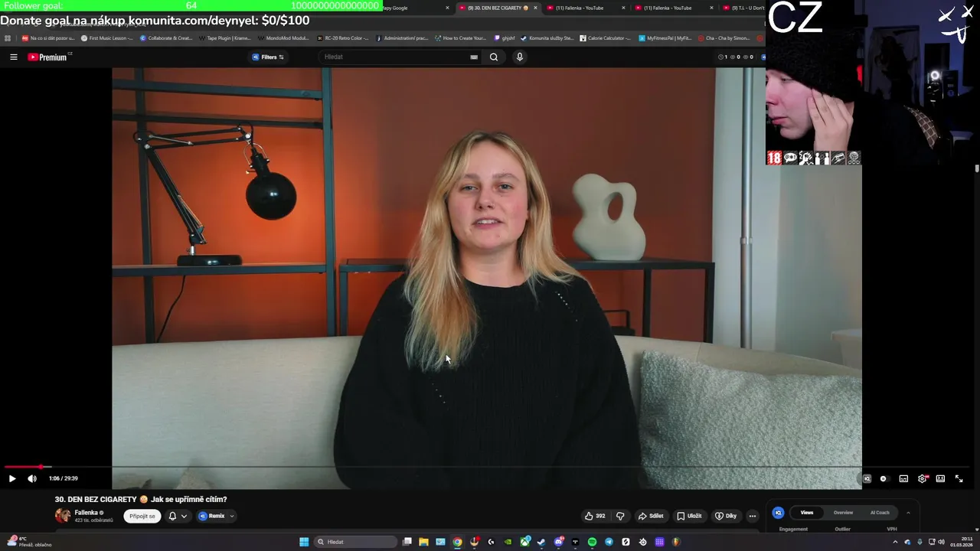Image resolution: width=980 pixels, height=551 pixels.
Task: Open 'RC-20 Retro Color' bookmark
Action: (x=342, y=37)
